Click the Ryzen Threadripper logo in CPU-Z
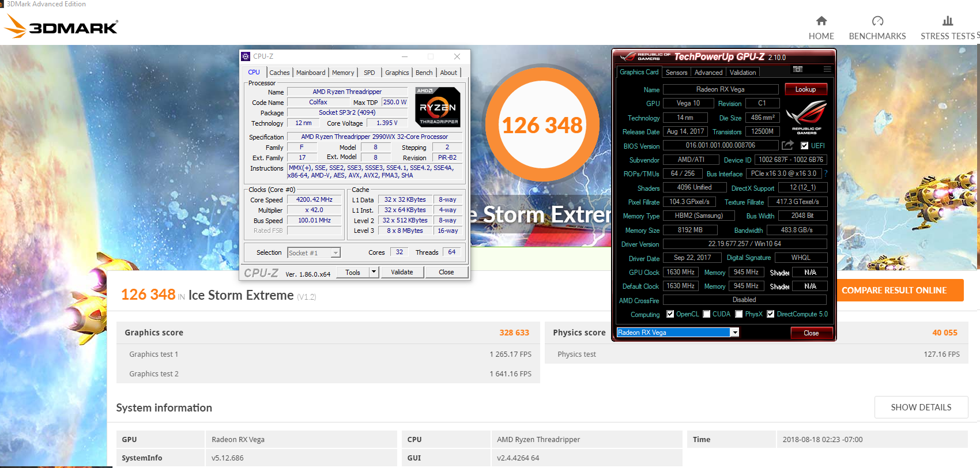This screenshot has height=468, width=980. [x=438, y=107]
